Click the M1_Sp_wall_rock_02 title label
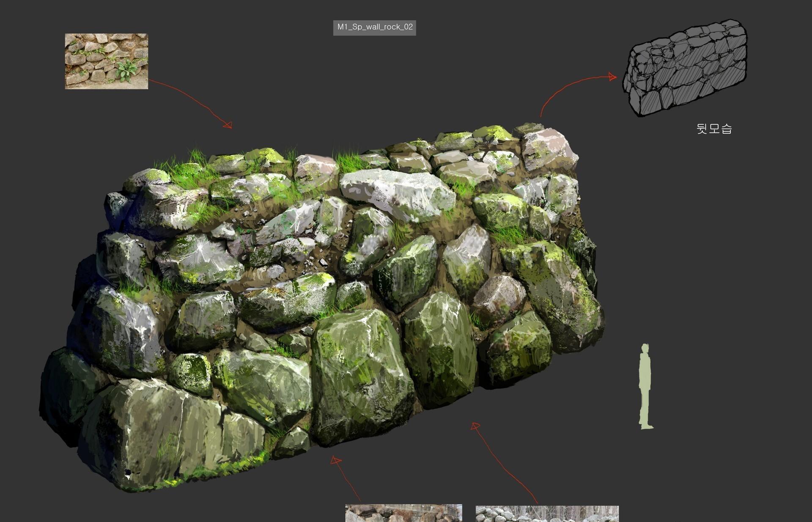 pyautogui.click(x=374, y=27)
